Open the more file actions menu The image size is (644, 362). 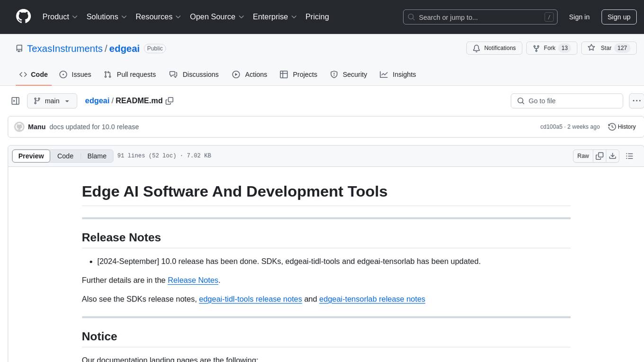pos(637,101)
